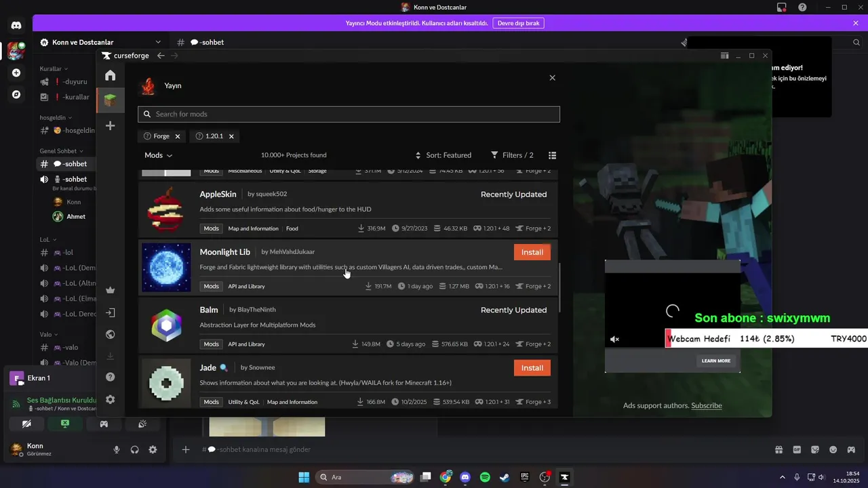
Task: Select the Minecraft game icon in CurseForge sidebar
Action: click(x=110, y=100)
